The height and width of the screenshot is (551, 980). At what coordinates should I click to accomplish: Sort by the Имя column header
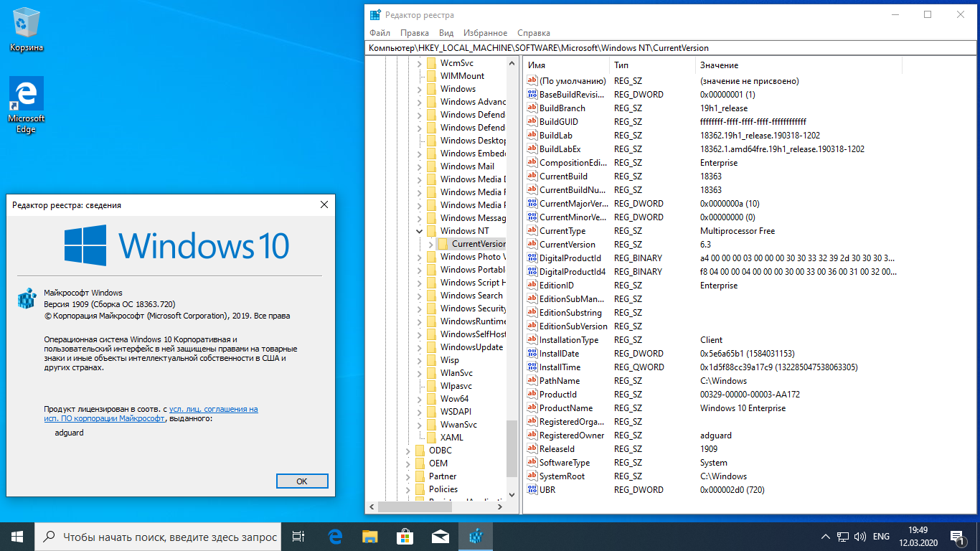(566, 65)
